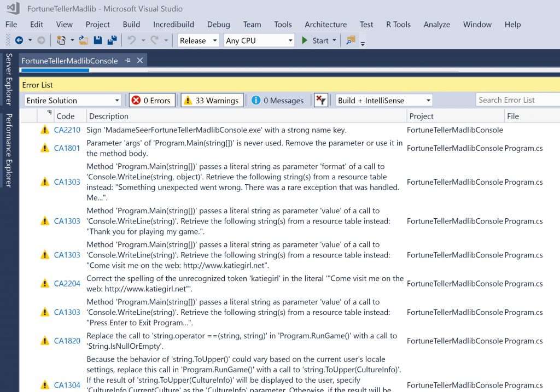Screen dimensions: 560x392
Task: Toggle the 0 Errors filter button
Action: coord(152,100)
